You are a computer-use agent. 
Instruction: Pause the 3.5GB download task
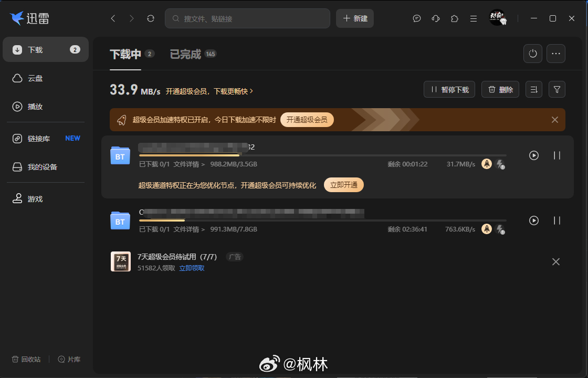pos(557,155)
